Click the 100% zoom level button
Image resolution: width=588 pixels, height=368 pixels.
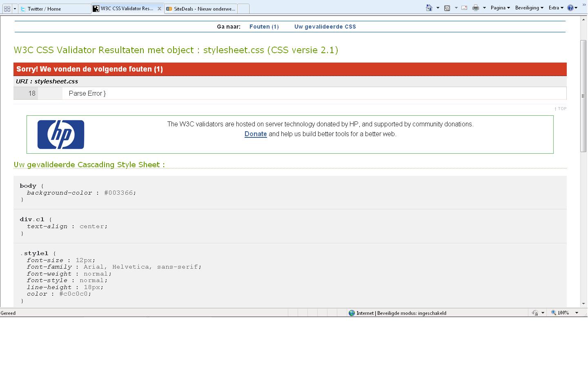pyautogui.click(x=560, y=313)
